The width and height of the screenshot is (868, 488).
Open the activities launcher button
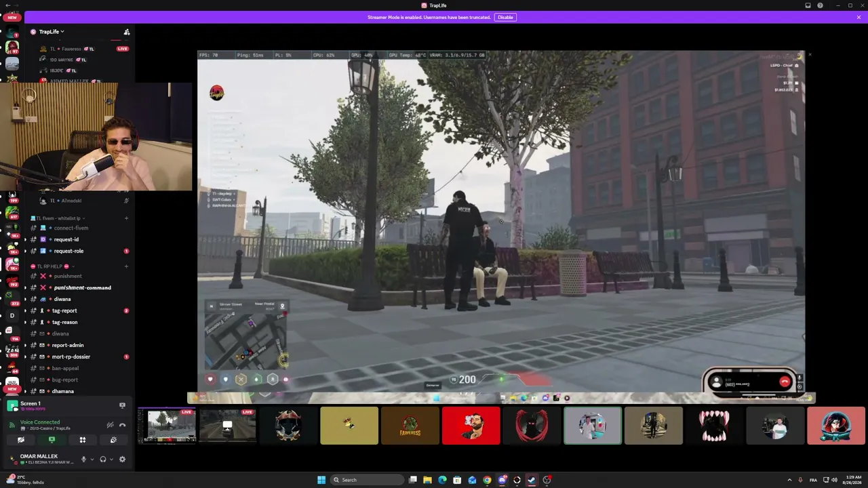click(83, 440)
